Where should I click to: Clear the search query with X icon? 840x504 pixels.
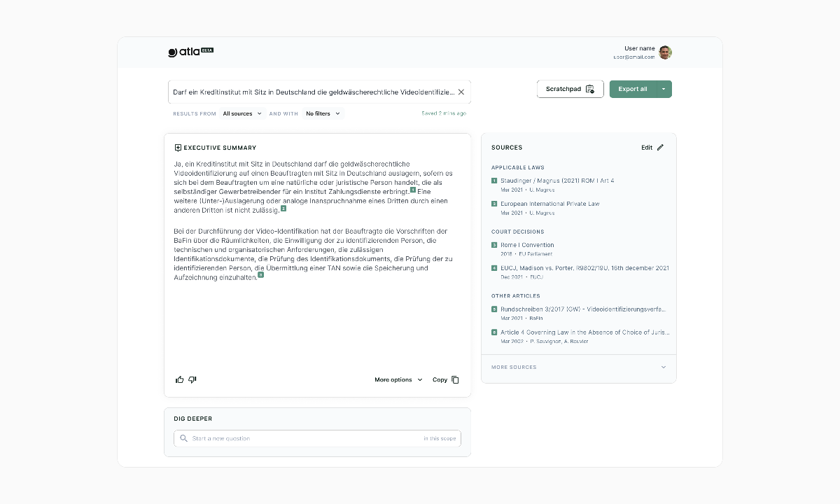461,92
